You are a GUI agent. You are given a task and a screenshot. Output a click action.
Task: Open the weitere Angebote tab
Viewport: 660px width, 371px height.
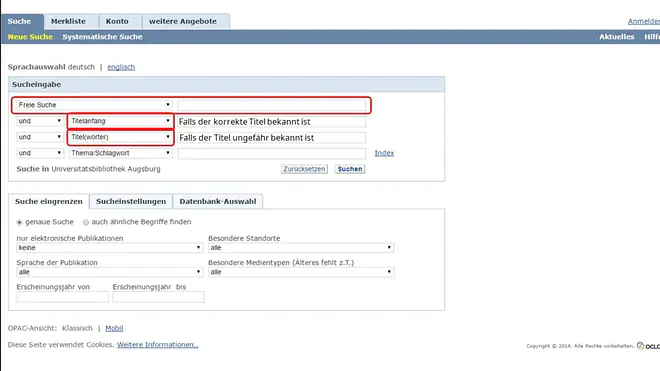[x=186, y=21]
